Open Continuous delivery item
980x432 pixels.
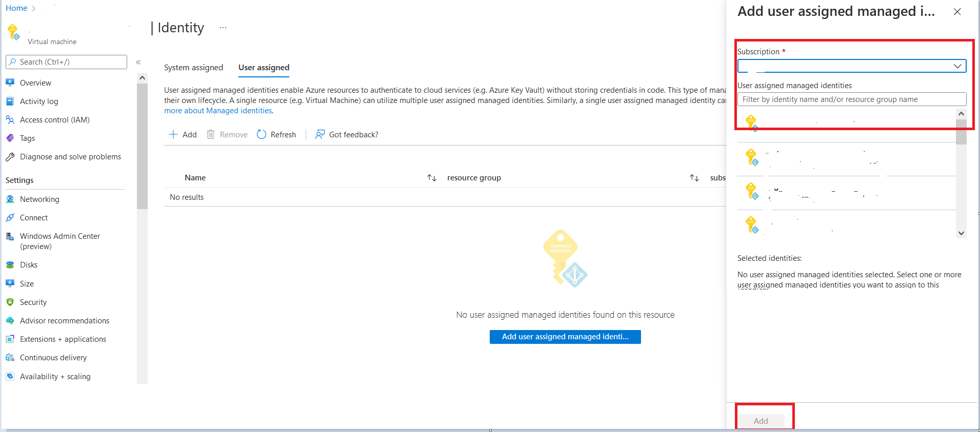[x=53, y=358]
